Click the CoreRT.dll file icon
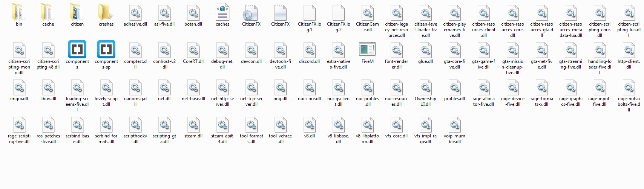644x189 pixels. [193, 50]
